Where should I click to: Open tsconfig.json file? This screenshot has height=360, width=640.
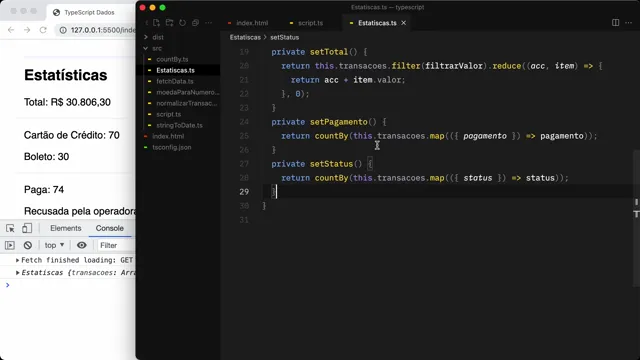click(171, 147)
